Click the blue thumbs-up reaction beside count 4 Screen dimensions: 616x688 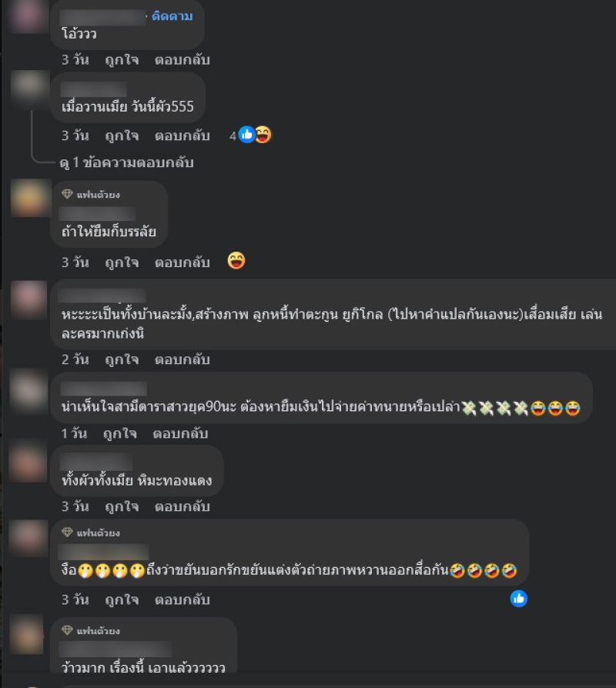pos(246,135)
